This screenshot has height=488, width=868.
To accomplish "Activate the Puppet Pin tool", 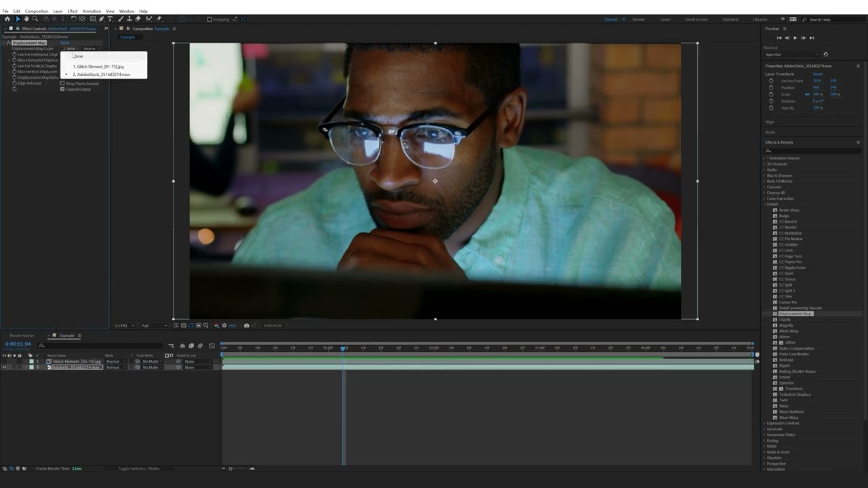I will click(x=159, y=19).
